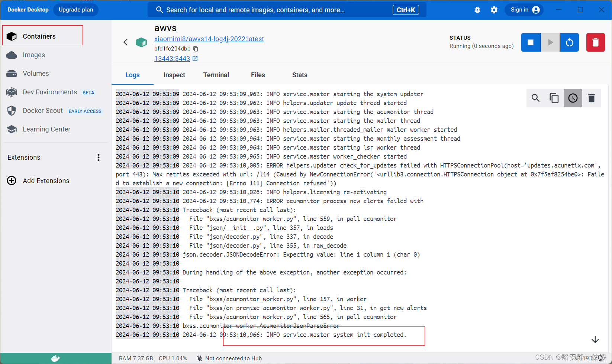Switch to the Files tab
Image resolution: width=612 pixels, height=364 pixels.
tap(258, 75)
